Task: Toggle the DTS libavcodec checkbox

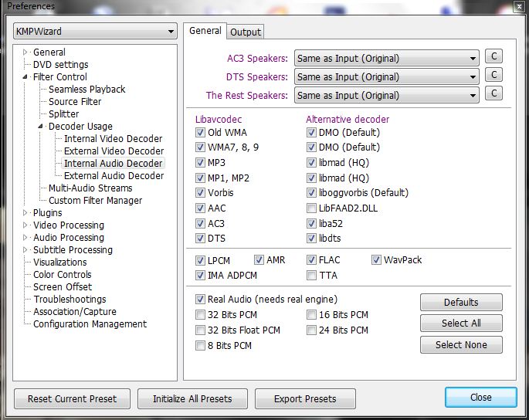Action: (200, 238)
